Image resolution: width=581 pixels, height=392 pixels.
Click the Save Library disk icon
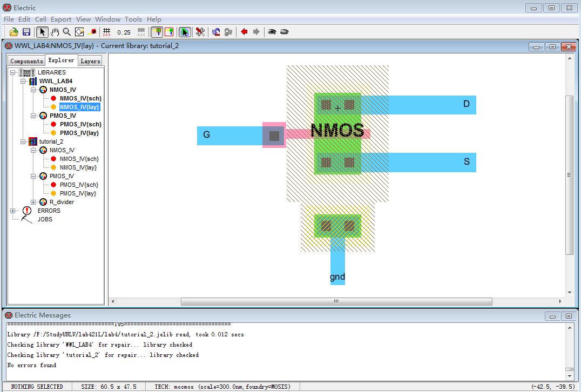tap(26, 32)
